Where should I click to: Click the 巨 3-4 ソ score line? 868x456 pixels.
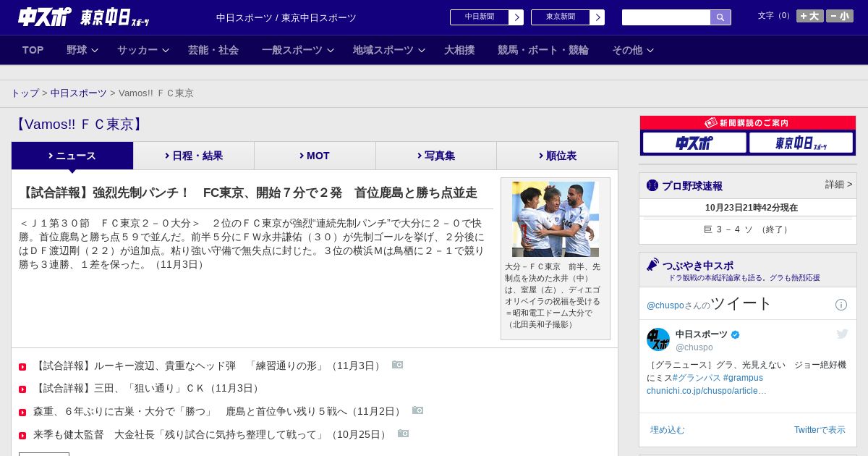click(x=748, y=229)
